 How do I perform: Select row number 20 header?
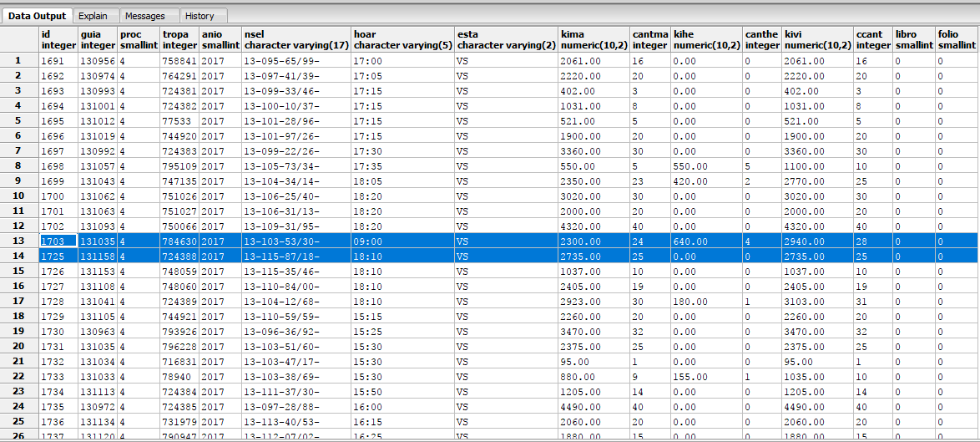coord(18,347)
